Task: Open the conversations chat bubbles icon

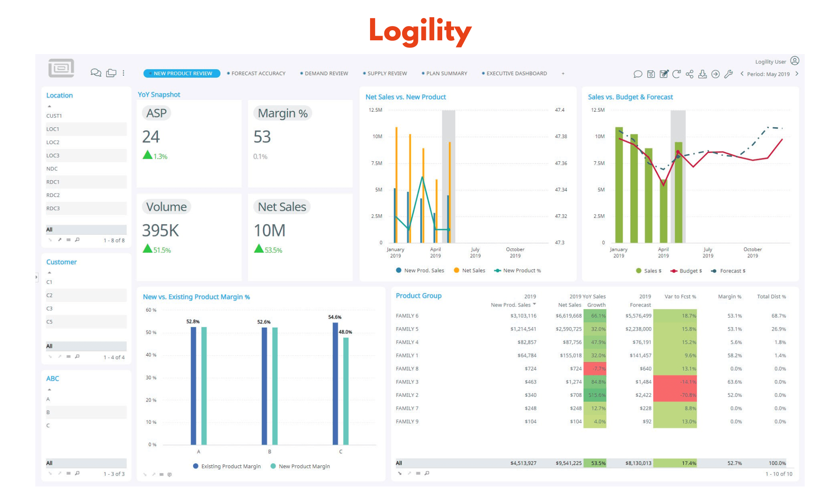Action: [x=96, y=73]
